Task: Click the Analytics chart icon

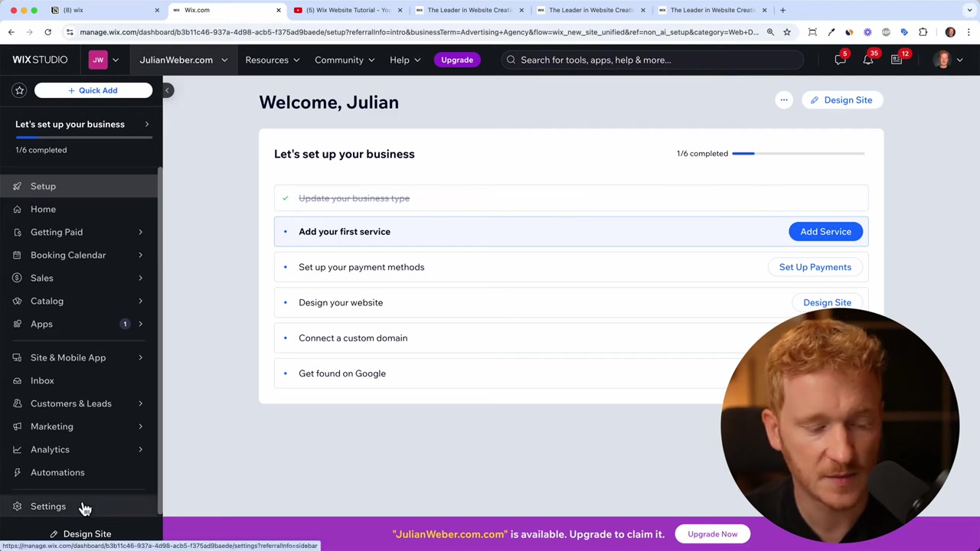Action: pos(17,449)
